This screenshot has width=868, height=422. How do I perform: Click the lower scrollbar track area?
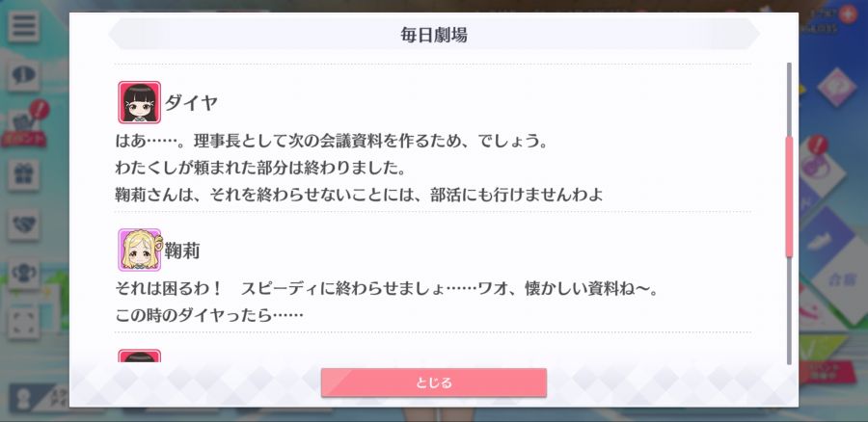789,311
